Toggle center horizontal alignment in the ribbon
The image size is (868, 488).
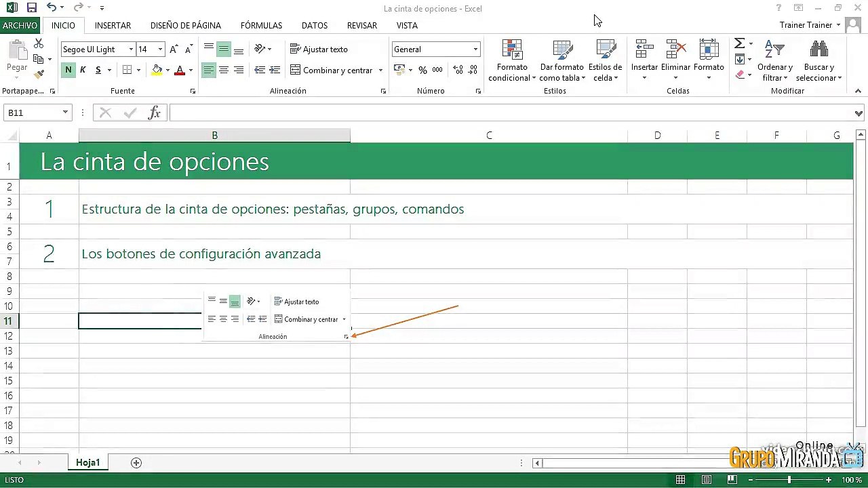(223, 70)
